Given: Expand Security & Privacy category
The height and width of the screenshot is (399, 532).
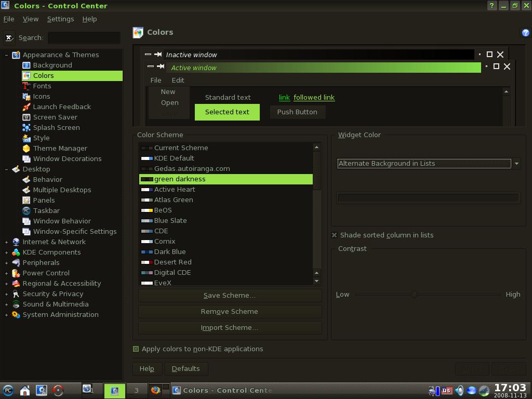Looking at the screenshot, I should [6, 294].
